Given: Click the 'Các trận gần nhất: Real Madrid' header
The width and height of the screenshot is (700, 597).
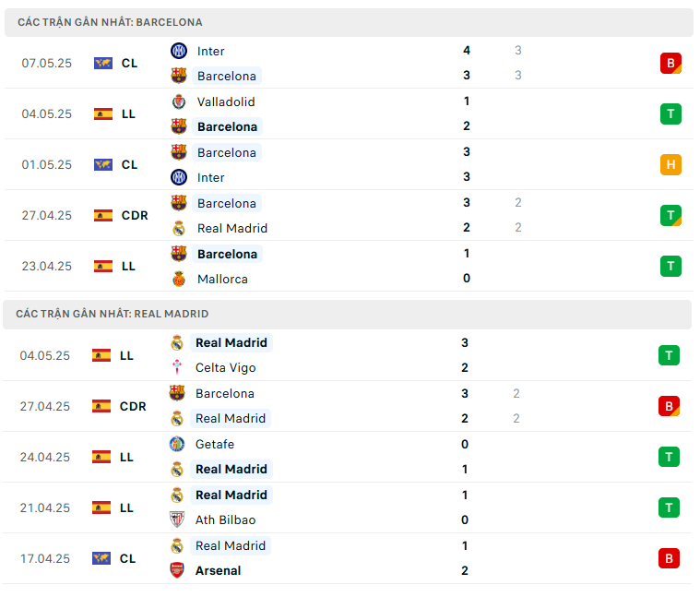Looking at the screenshot, I should [113, 314].
